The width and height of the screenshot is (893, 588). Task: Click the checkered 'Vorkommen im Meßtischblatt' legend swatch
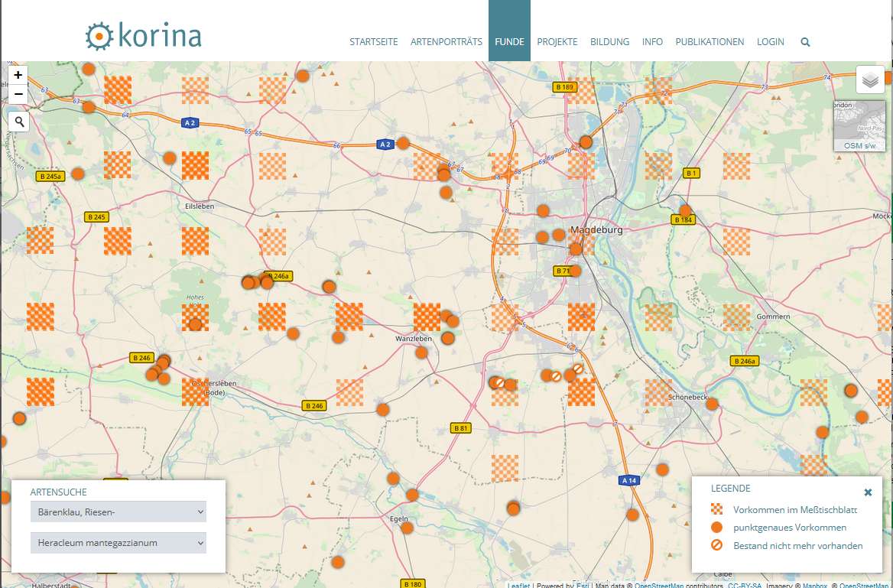click(716, 509)
